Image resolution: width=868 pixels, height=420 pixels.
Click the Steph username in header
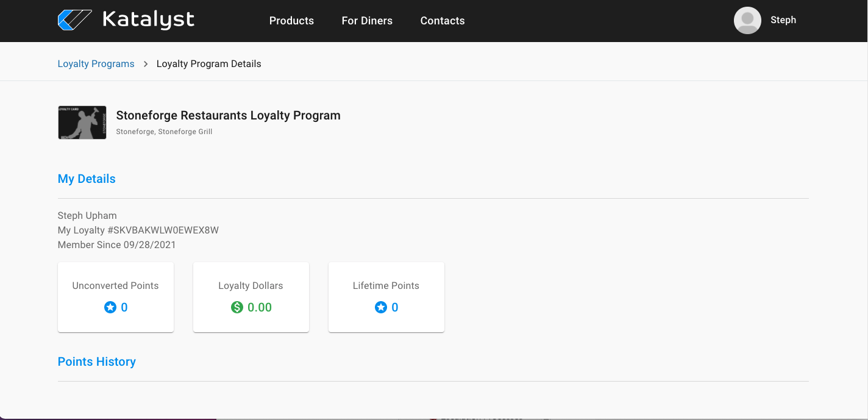(x=783, y=20)
